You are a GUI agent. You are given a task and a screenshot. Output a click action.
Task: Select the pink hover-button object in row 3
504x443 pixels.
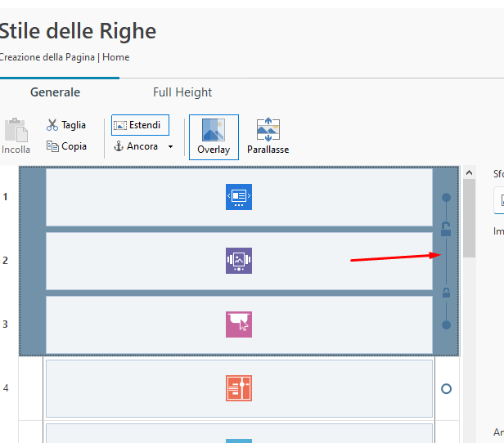tap(239, 324)
